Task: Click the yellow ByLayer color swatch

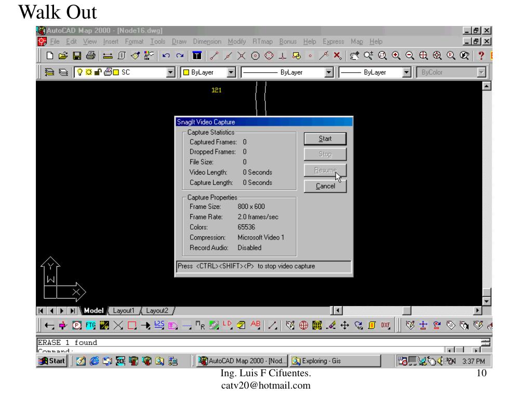Action: pos(187,72)
